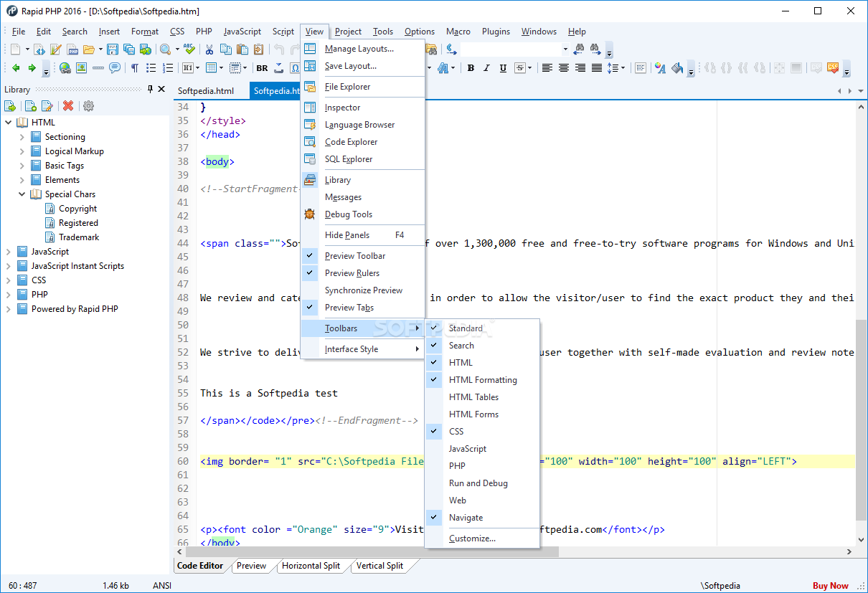Insert numbered list icon
Viewport: 868px width, 593px height.
[167, 68]
